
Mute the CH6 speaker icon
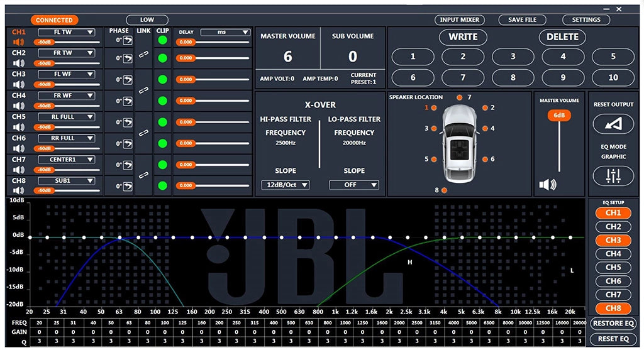19,148
